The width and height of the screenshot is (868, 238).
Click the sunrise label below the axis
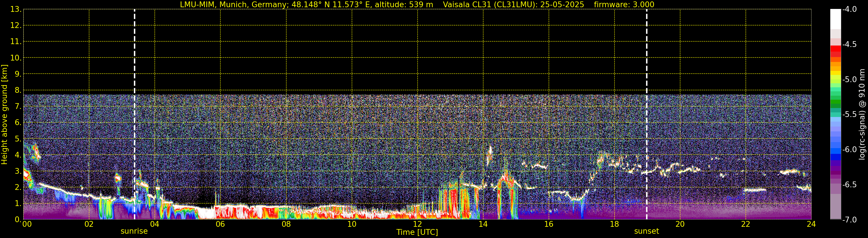tap(134, 231)
